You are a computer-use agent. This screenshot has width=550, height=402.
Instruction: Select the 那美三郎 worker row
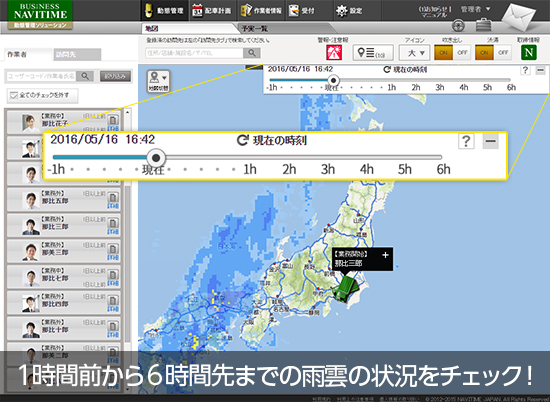click(x=64, y=251)
